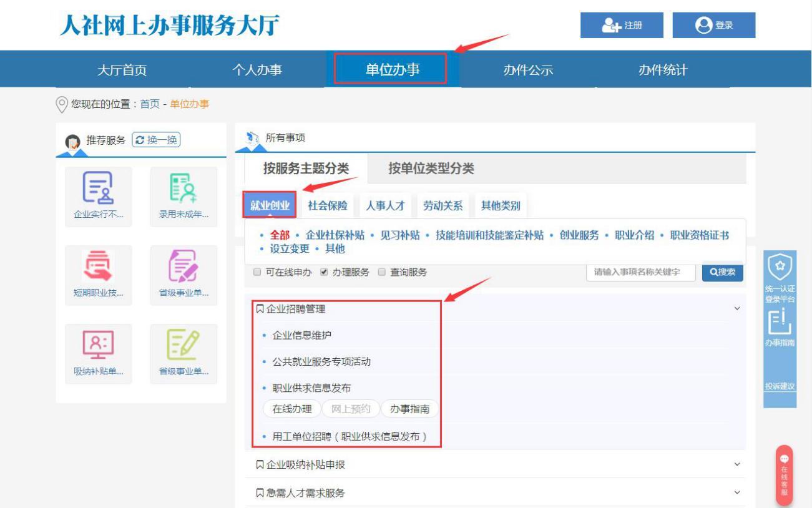This screenshot has height=508, width=812.
Task: Open the 吸纳补贴单... service icon
Action: [98, 344]
